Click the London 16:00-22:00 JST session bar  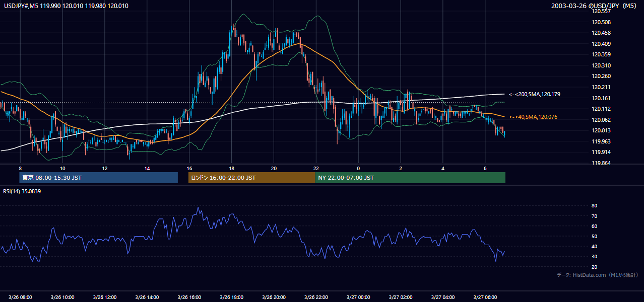[251, 178]
